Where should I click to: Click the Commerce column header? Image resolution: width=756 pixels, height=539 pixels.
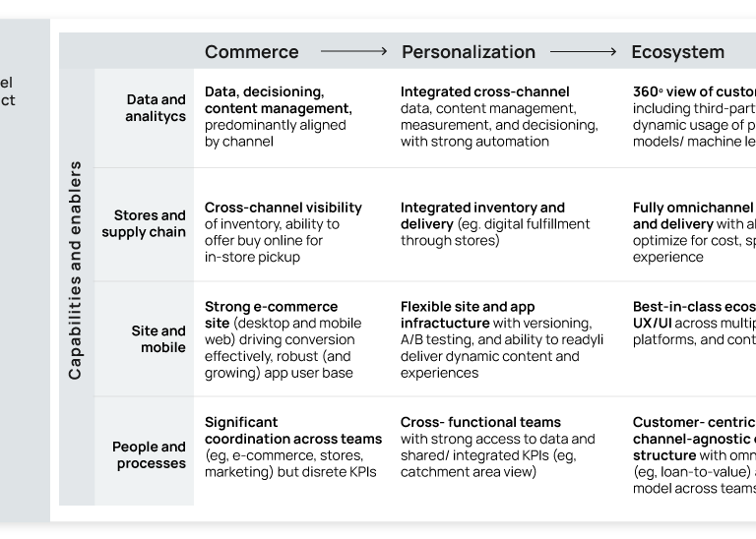pyautogui.click(x=251, y=52)
